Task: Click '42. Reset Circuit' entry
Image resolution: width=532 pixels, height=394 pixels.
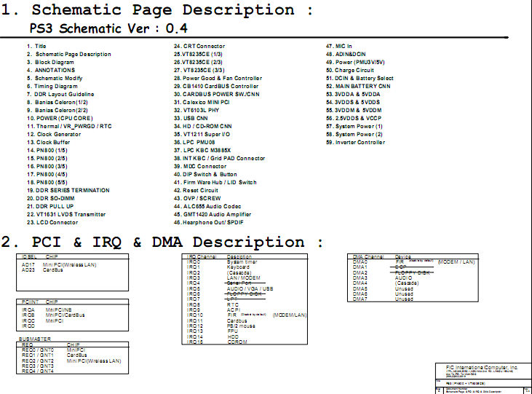Action: tap(196, 191)
